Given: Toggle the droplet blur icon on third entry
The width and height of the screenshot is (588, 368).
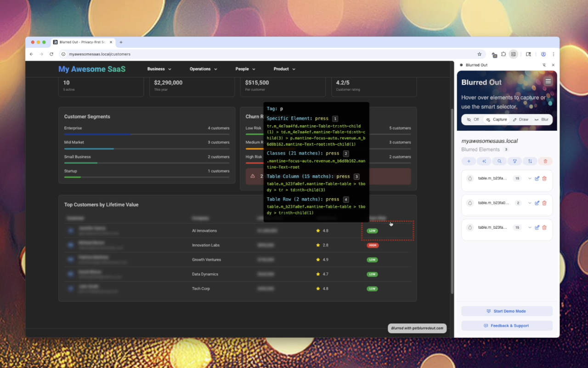Looking at the screenshot, I should [469, 228].
